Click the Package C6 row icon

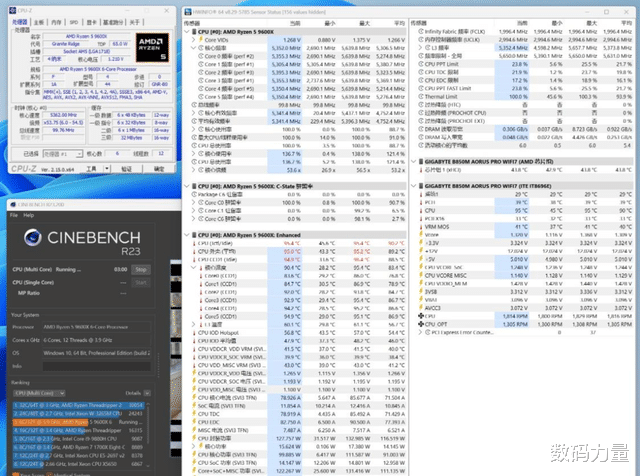pos(194,194)
